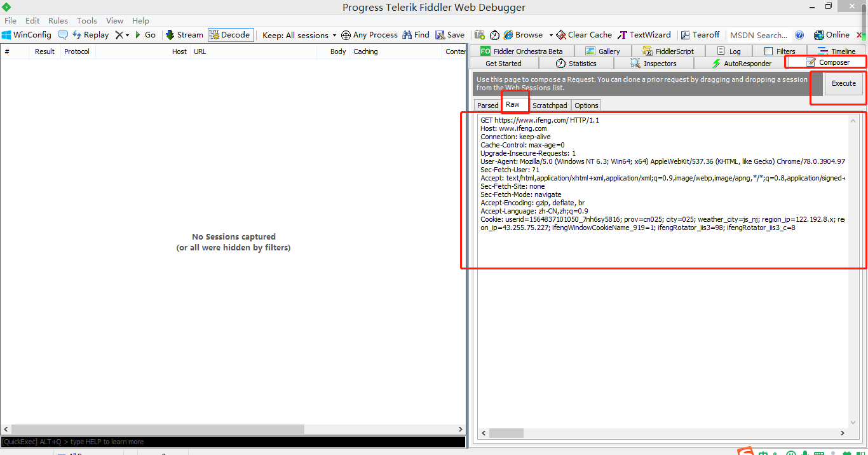This screenshot has width=868, height=455.
Task: Select the Composer tab
Action: click(827, 62)
